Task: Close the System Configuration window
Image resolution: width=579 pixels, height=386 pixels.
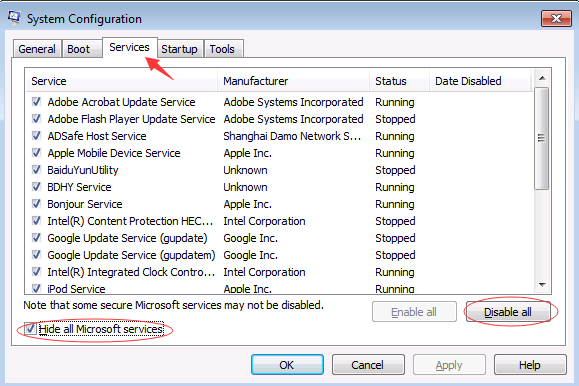Action: pos(556,18)
